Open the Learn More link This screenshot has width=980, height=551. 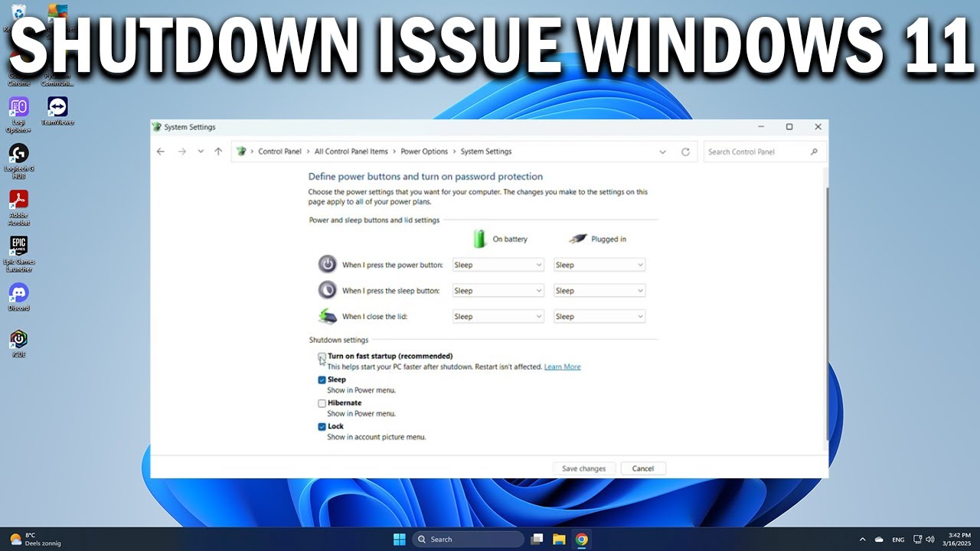[562, 367]
